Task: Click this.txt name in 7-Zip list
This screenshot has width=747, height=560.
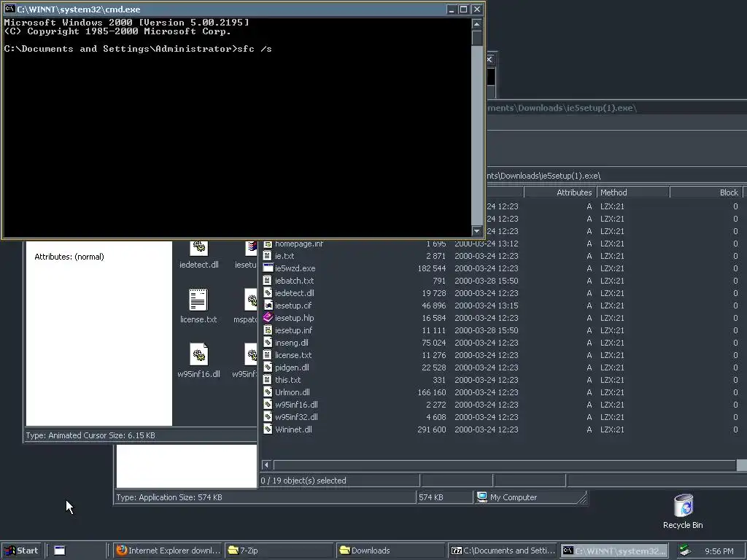Action: 287,379
